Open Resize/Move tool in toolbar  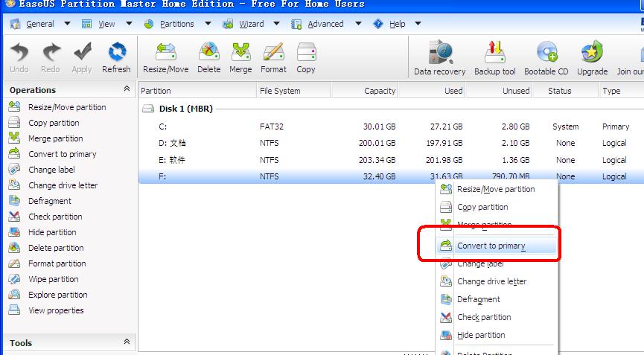[166, 53]
